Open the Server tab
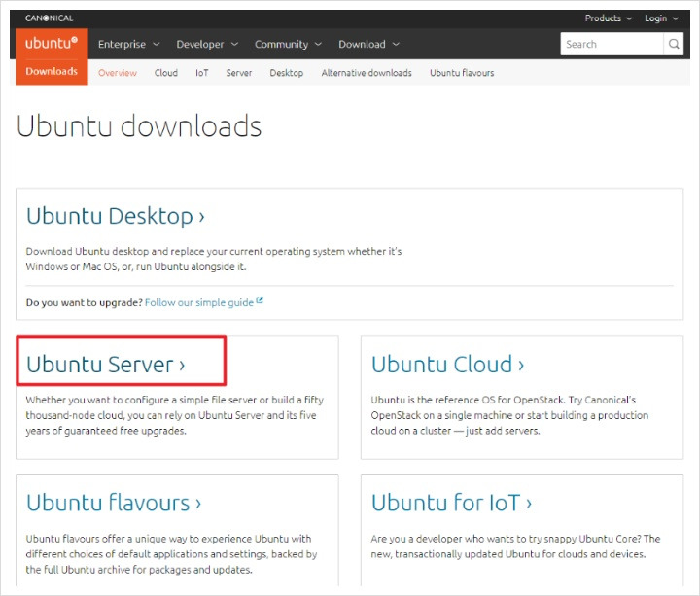The width and height of the screenshot is (700, 596). (239, 73)
